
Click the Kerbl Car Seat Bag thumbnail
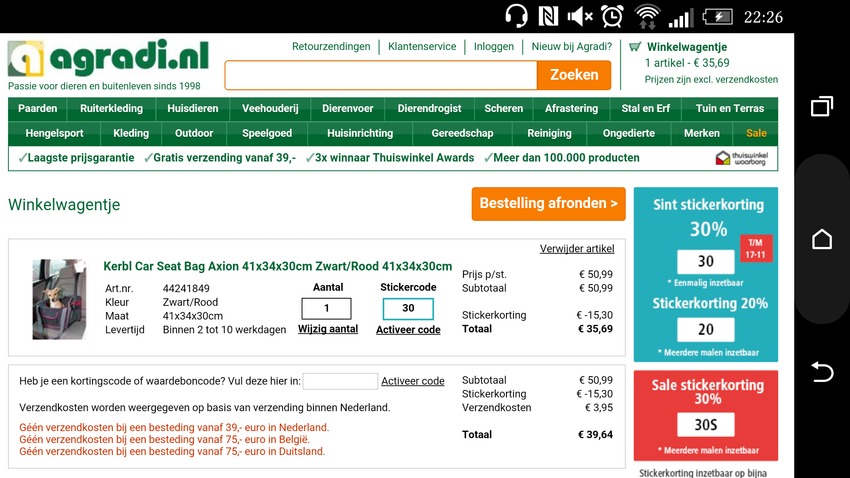[x=59, y=299]
